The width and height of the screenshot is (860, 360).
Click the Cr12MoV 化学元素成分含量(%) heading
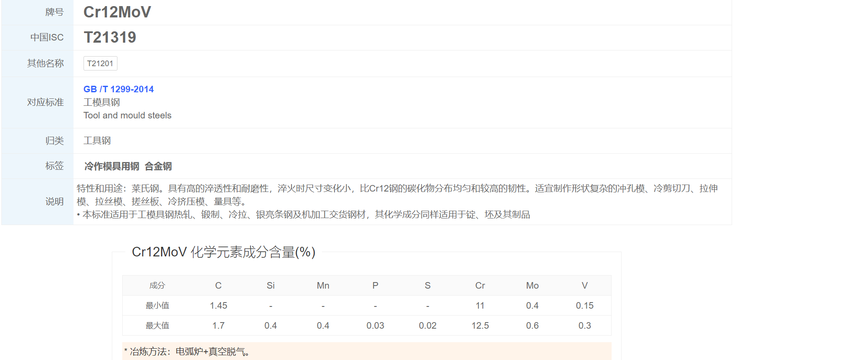pyautogui.click(x=224, y=252)
